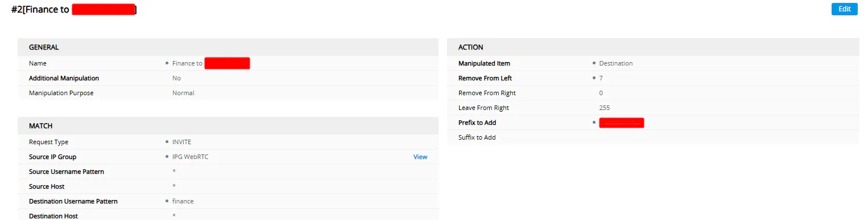Select the ACTION section header

[653, 47]
